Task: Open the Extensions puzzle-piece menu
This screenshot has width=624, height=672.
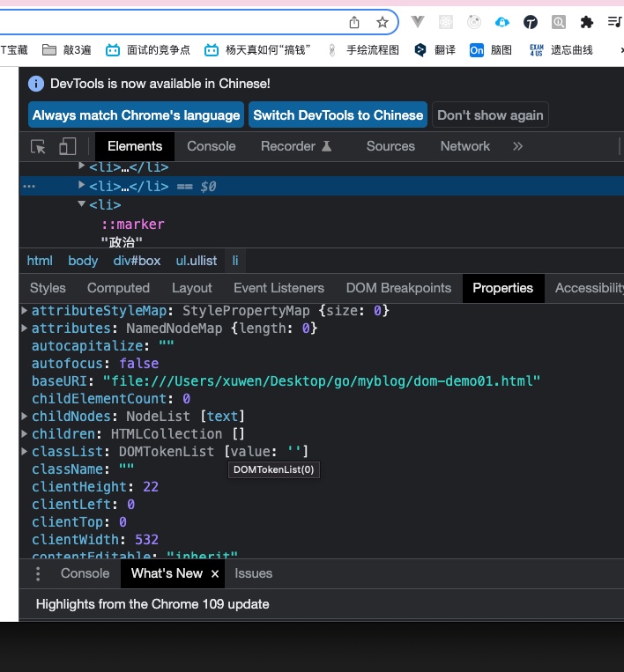Action: pyautogui.click(x=586, y=22)
